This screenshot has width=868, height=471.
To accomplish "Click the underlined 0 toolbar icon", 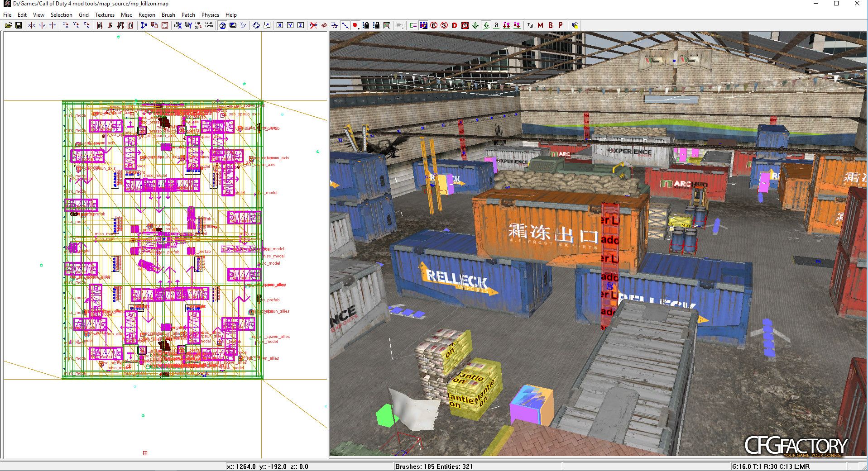I will (496, 25).
